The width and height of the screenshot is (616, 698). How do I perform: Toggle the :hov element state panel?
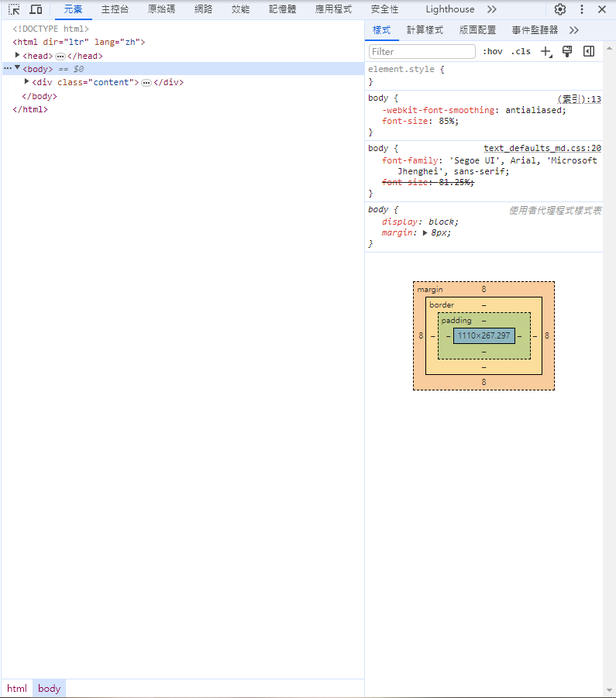492,52
